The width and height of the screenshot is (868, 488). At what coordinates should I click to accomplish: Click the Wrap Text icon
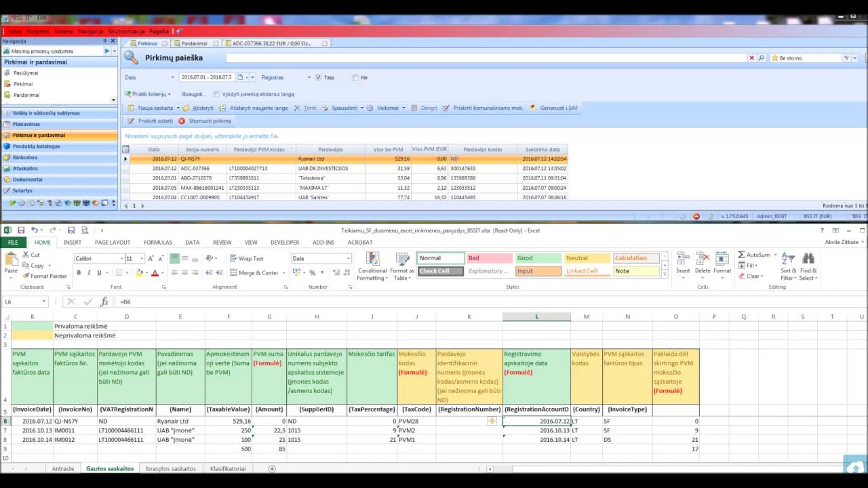tap(233, 258)
